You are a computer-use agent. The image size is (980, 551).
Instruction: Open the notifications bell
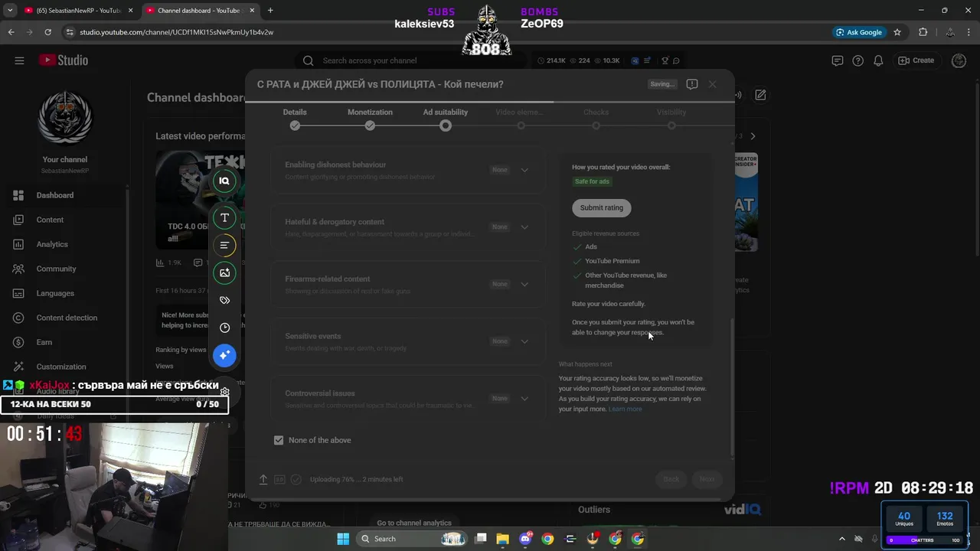point(879,60)
